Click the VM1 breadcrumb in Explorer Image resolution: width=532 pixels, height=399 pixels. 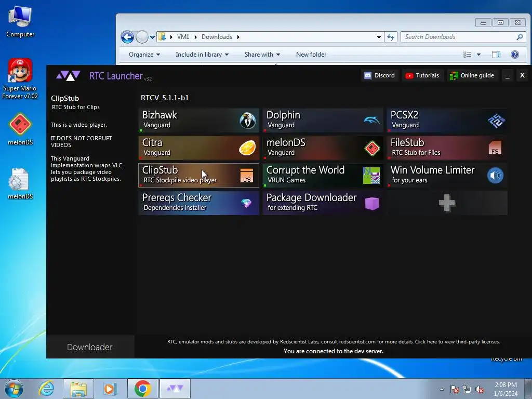click(183, 37)
